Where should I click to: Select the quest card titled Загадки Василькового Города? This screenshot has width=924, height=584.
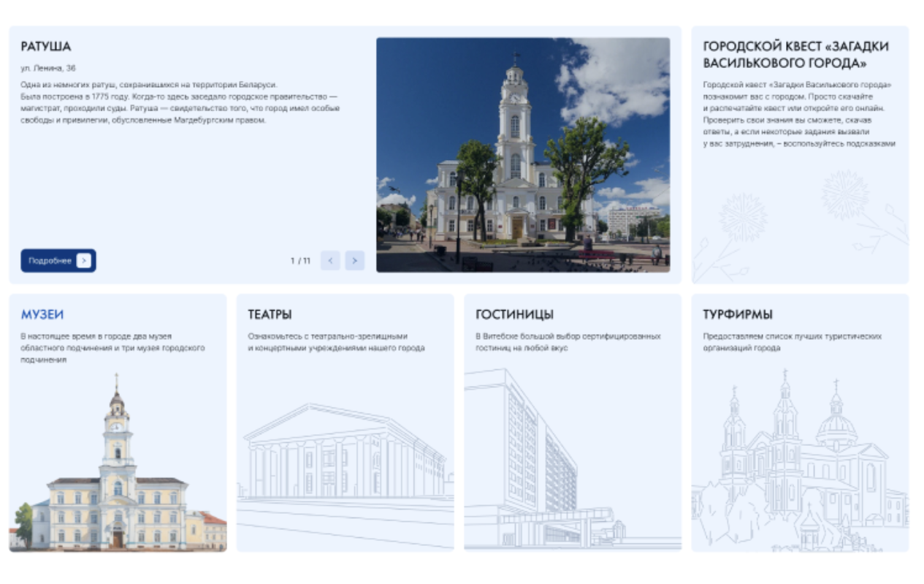(x=802, y=51)
